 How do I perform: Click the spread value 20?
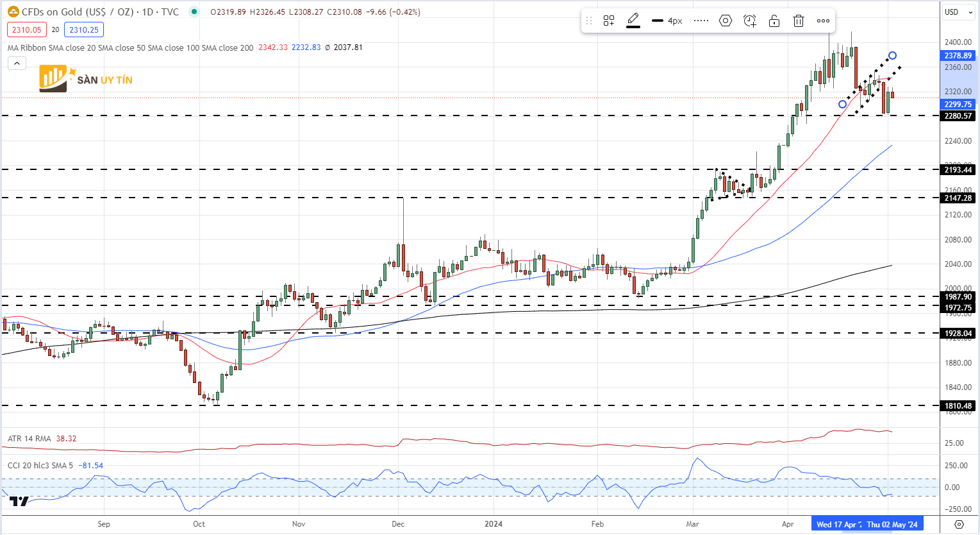click(x=56, y=30)
